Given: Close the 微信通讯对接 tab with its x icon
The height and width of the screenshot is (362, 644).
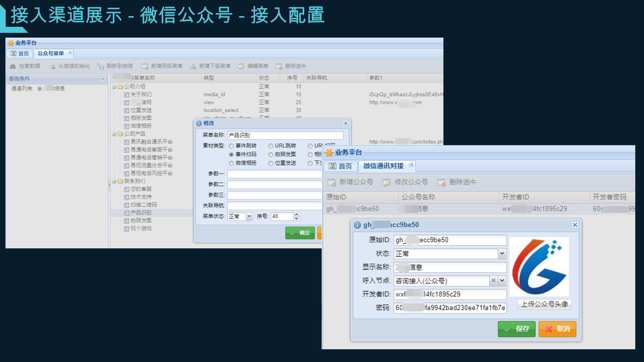Looking at the screenshot, I should click(411, 165).
